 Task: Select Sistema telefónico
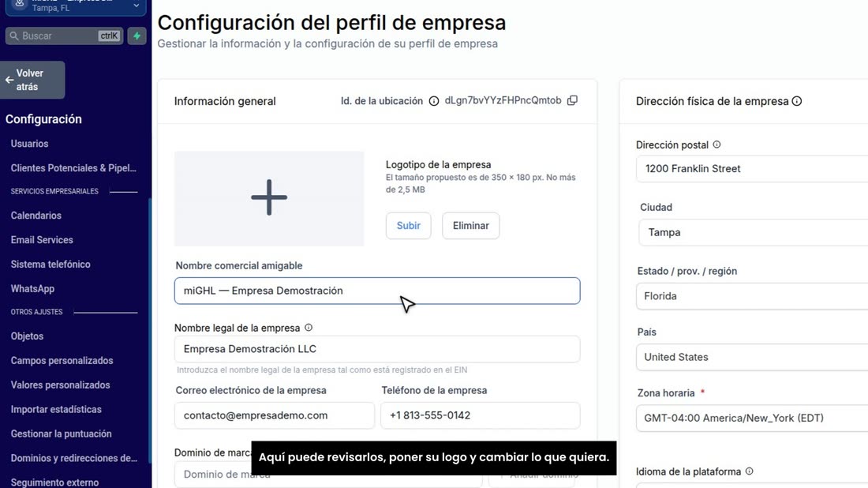point(51,265)
